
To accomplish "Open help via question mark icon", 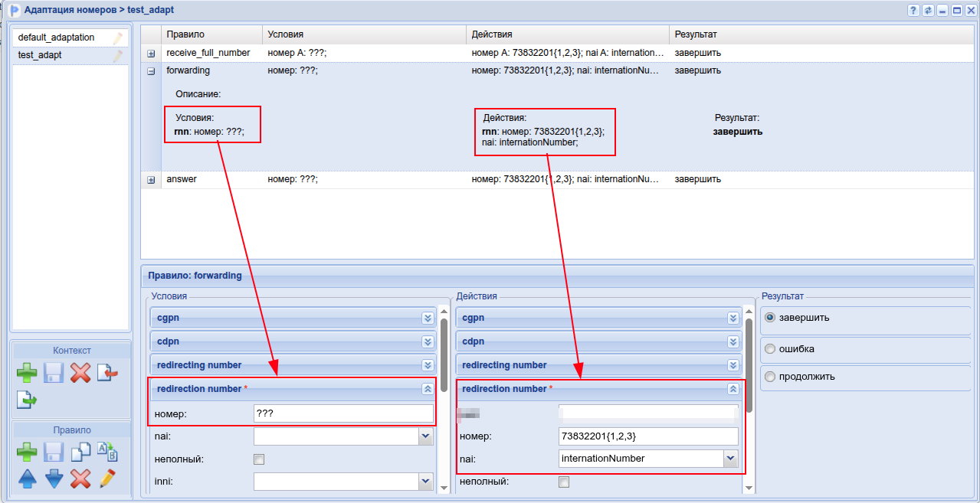I will [x=913, y=10].
